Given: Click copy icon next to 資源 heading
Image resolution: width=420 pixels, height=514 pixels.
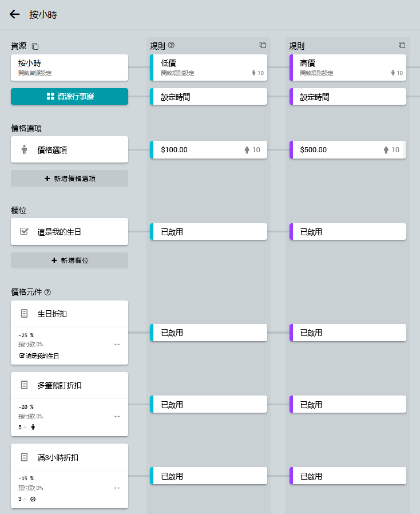Looking at the screenshot, I should pyautogui.click(x=35, y=46).
